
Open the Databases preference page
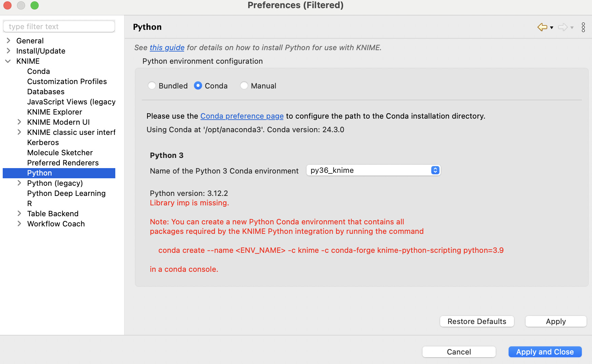(45, 92)
